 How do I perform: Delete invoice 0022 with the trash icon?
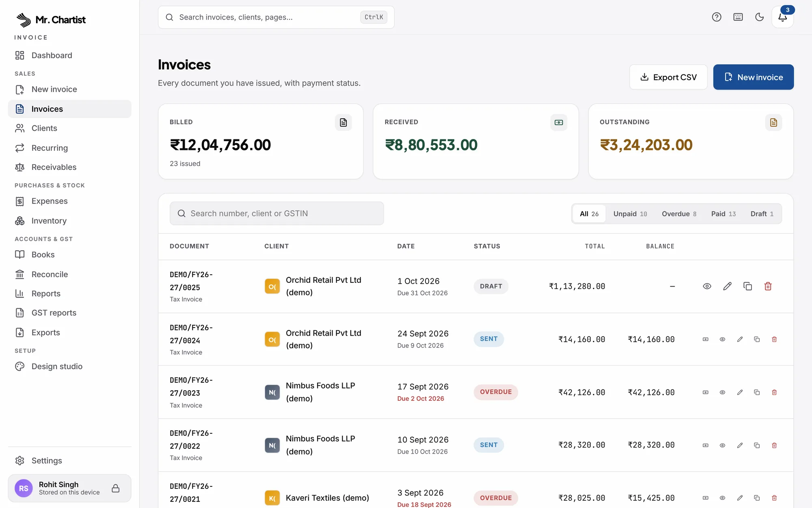coord(774,445)
